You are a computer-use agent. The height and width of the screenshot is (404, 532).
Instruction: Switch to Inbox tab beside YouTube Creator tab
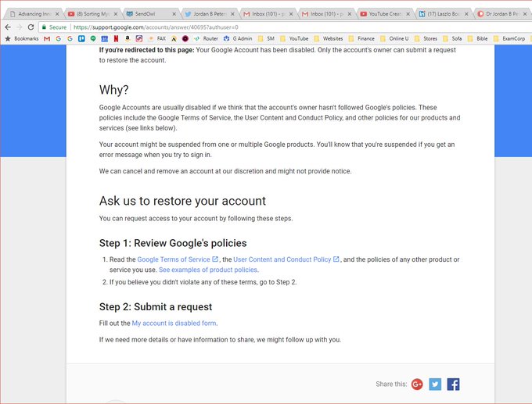click(x=326, y=14)
